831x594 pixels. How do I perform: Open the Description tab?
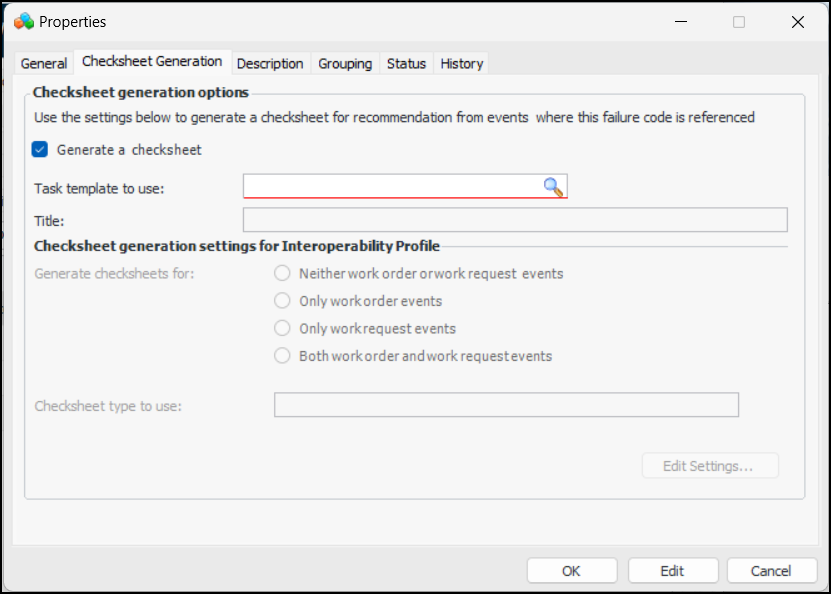270,63
